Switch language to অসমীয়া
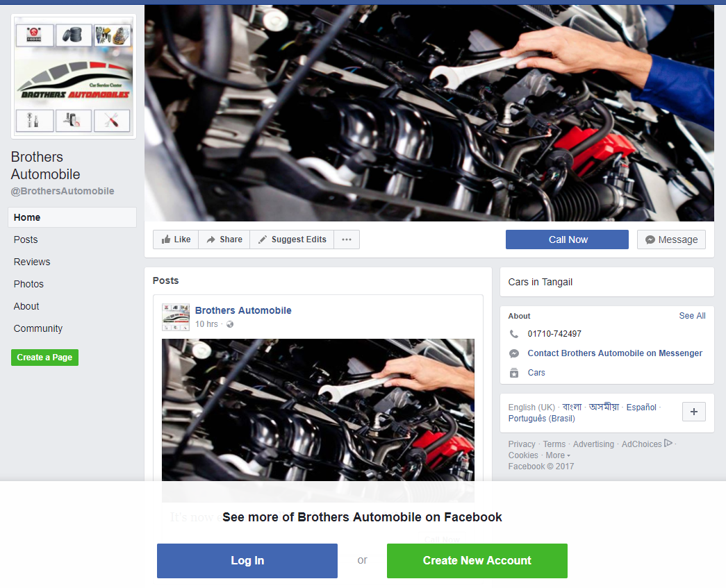726x588 pixels. pos(604,407)
